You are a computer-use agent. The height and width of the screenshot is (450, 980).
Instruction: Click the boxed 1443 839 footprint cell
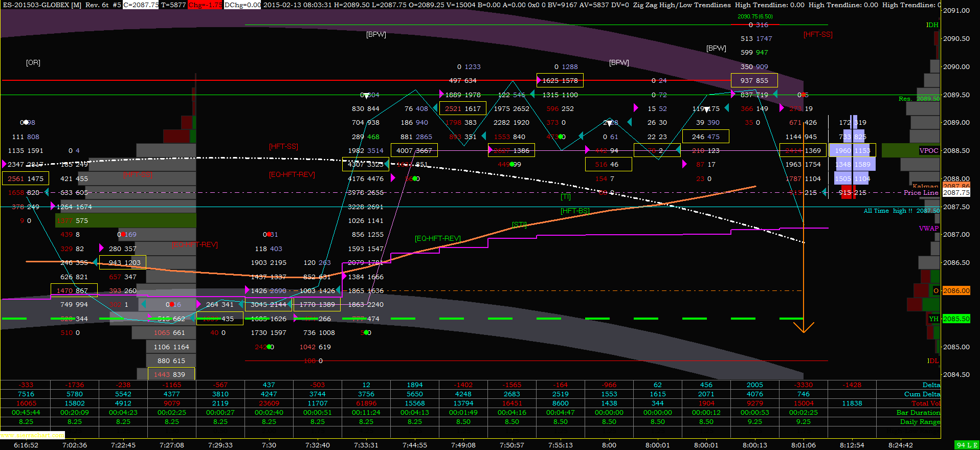click(171, 374)
